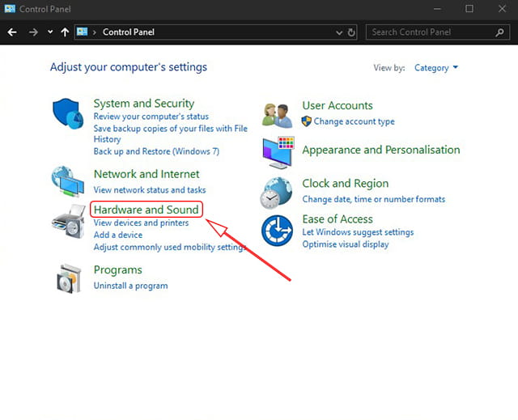Go back with the back arrow
Viewport: 518px width, 420px height.
[x=12, y=32]
